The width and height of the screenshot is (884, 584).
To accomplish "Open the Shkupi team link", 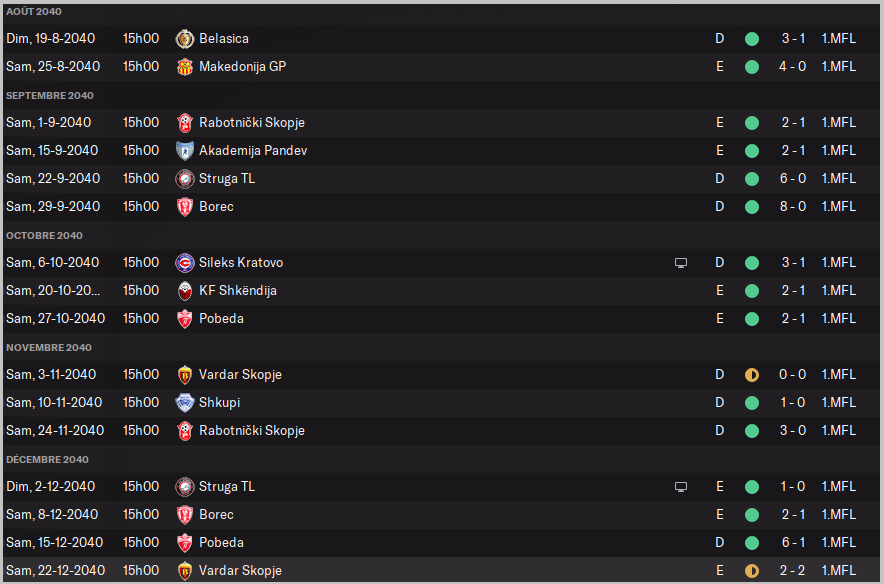I will (x=220, y=403).
